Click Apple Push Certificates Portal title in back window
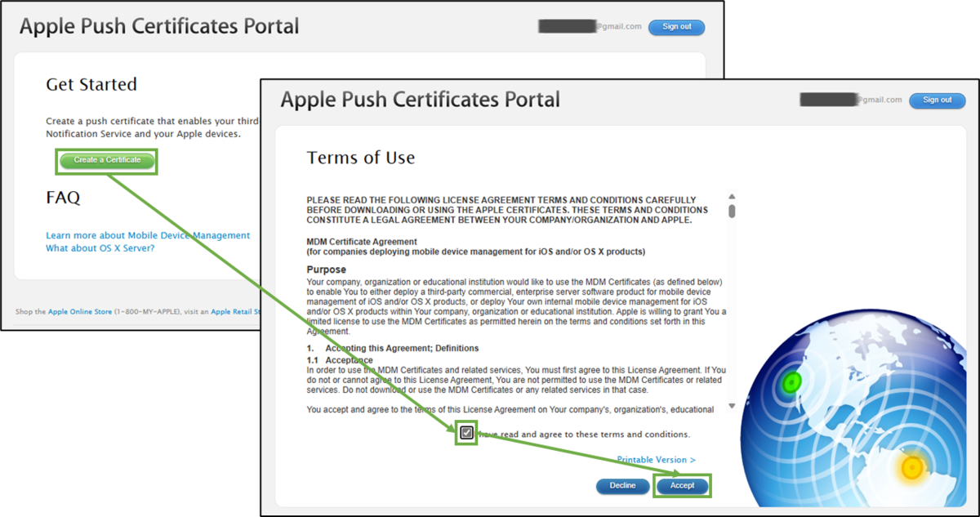980x517 pixels. [159, 26]
